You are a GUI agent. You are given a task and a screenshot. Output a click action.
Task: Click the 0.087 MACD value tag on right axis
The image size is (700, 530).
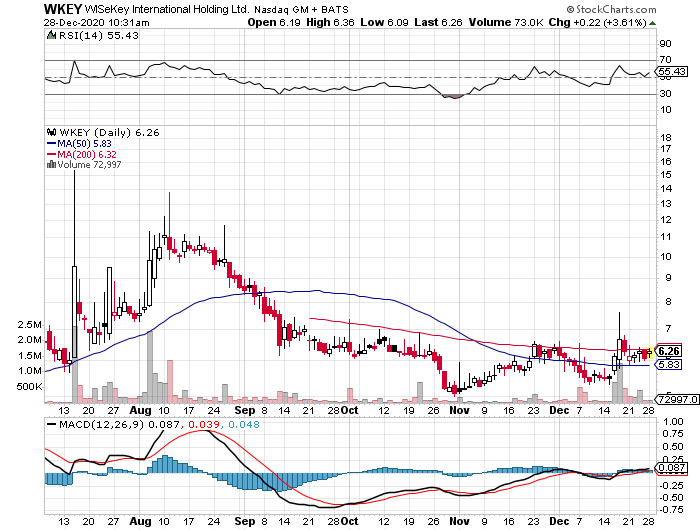671,467
